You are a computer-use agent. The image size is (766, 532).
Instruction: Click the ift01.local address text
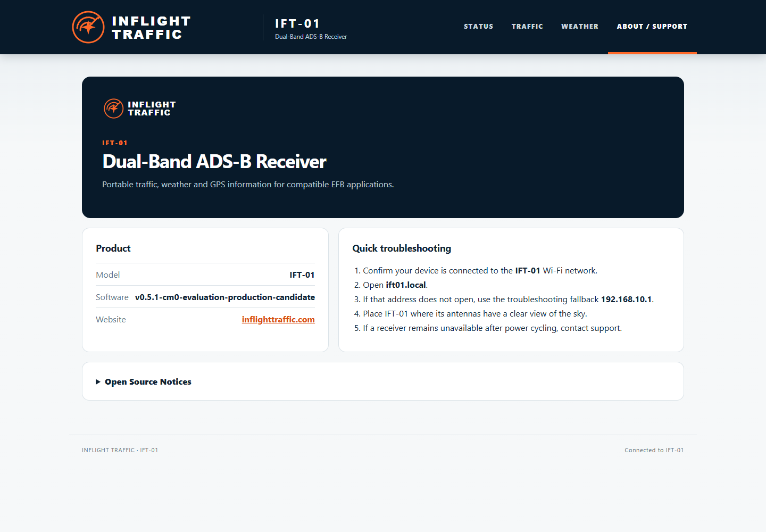tap(406, 285)
